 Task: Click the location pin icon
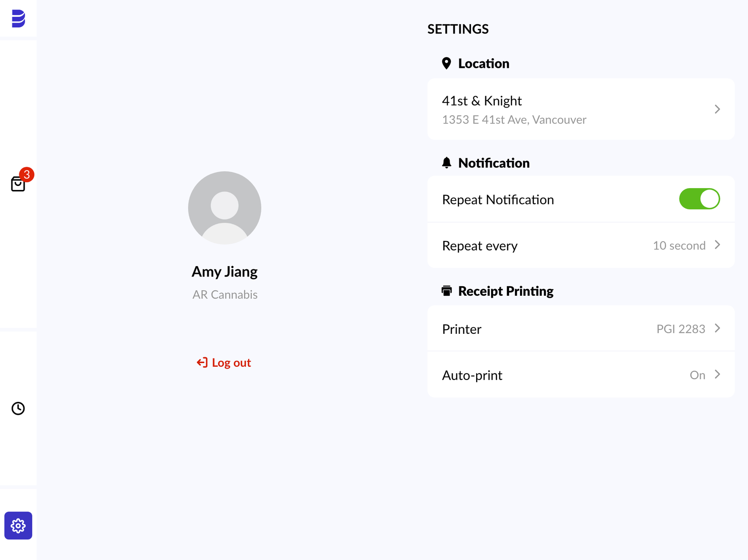pyautogui.click(x=446, y=63)
